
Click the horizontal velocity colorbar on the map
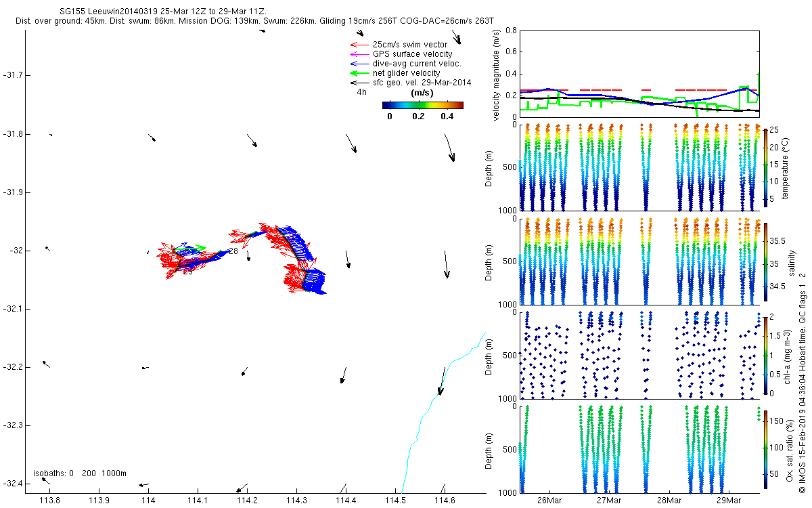pos(423,105)
